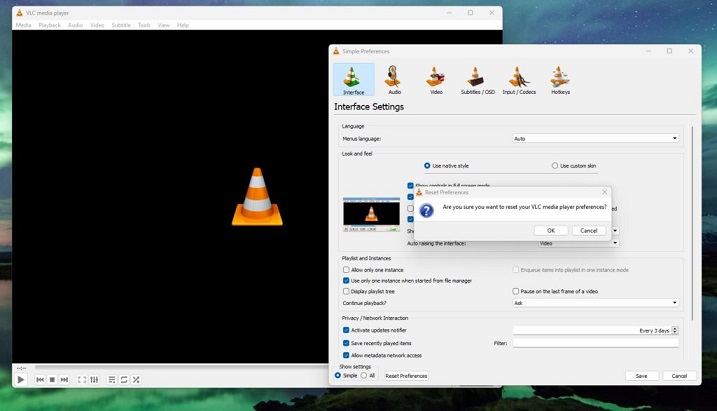
Task: Close the Reset Preferences dialog with X
Action: [605, 192]
